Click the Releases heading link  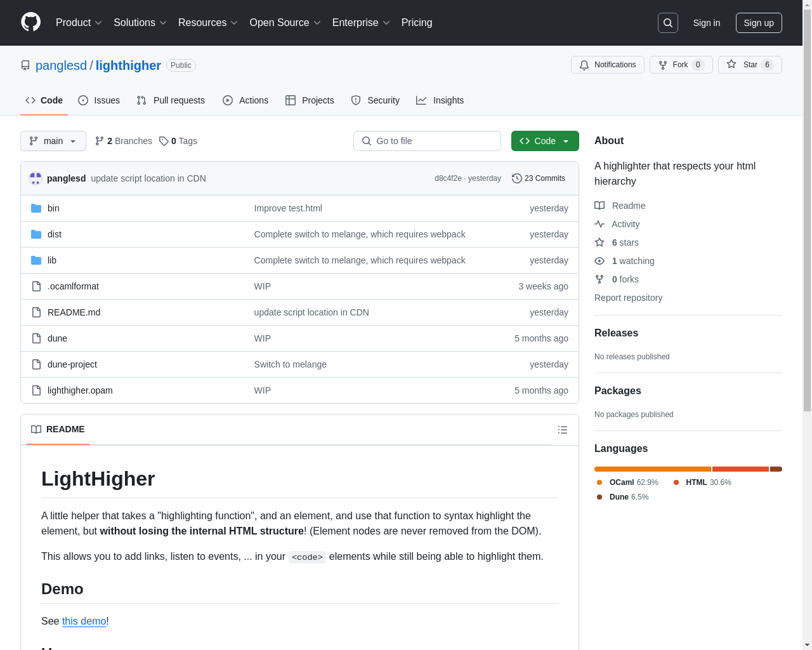click(x=616, y=333)
